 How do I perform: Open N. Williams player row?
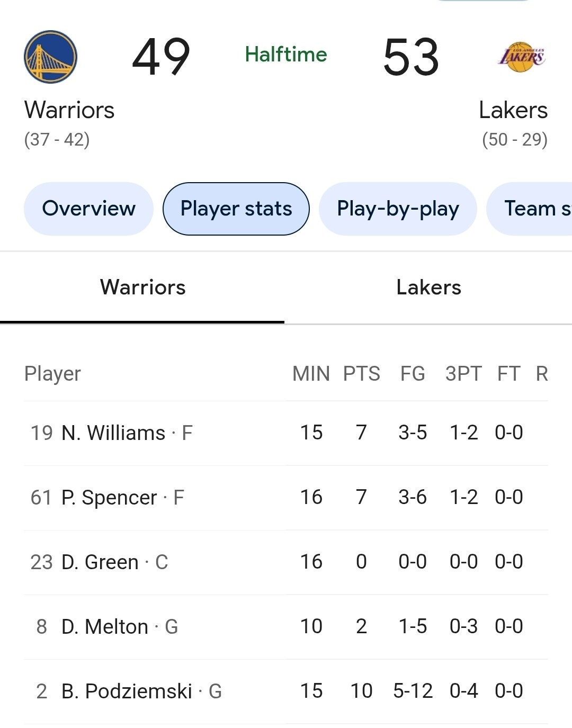click(113, 433)
